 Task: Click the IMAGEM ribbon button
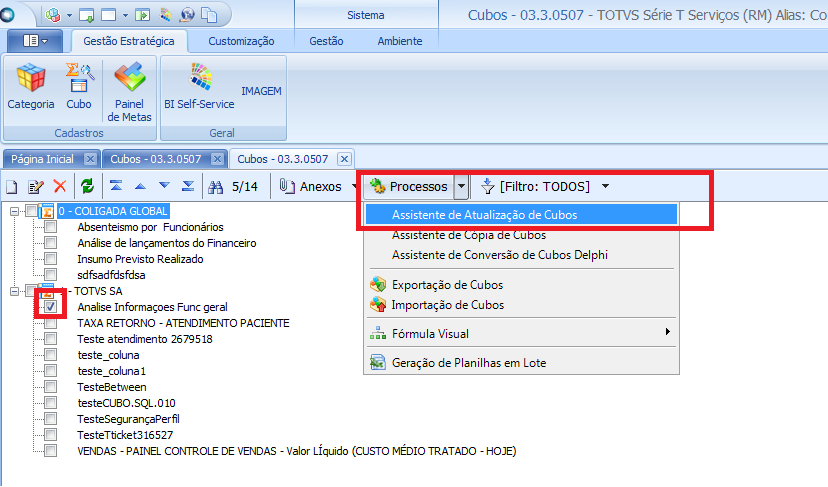point(261,91)
